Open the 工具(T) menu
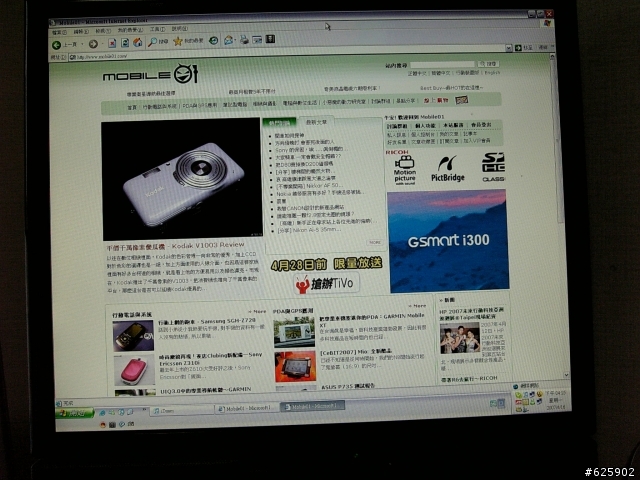The width and height of the screenshot is (640, 480). point(157,29)
